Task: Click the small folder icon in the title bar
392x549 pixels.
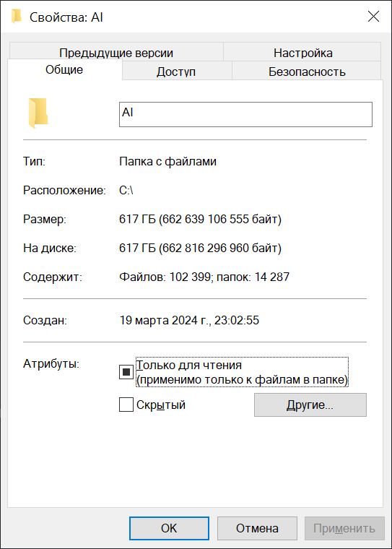Action: [16, 17]
